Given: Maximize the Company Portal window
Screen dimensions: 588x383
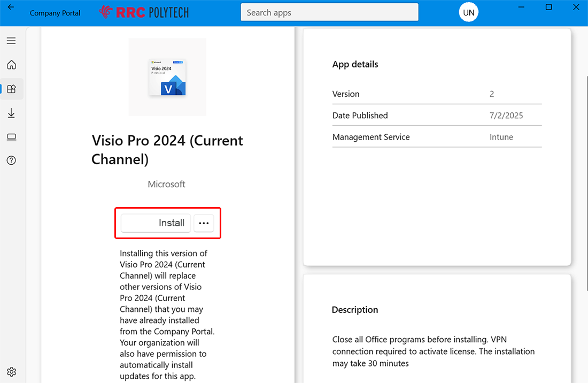Looking at the screenshot, I should point(548,7).
